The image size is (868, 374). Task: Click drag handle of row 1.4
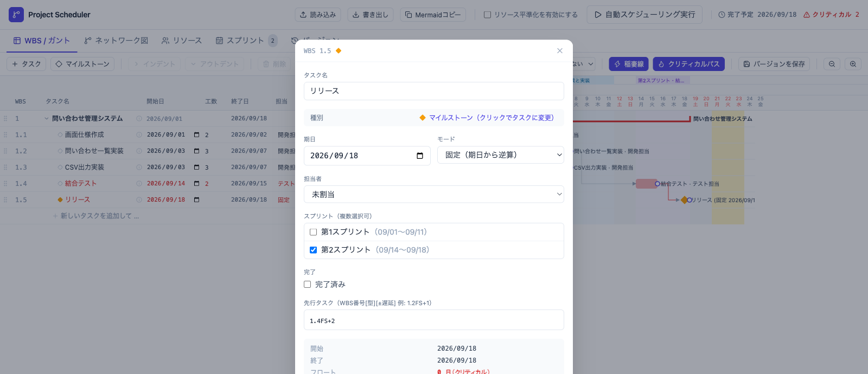(x=5, y=183)
